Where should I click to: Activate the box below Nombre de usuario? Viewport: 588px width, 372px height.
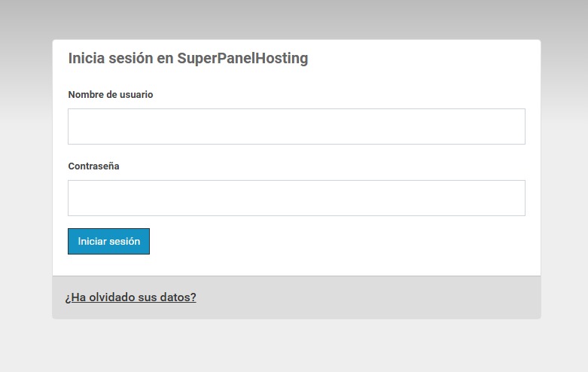296,127
